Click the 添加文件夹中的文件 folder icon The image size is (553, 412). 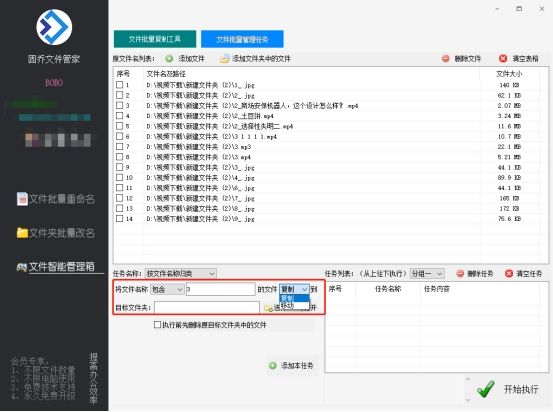point(225,59)
